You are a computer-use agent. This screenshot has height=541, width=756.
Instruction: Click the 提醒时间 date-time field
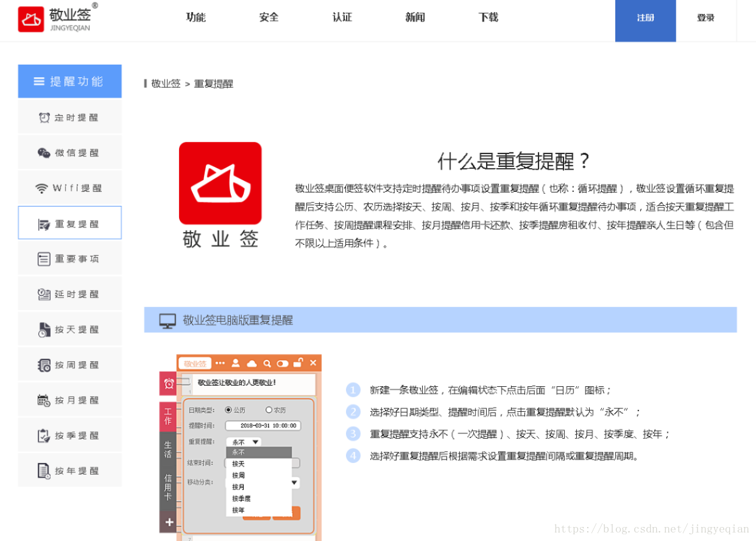(263, 425)
